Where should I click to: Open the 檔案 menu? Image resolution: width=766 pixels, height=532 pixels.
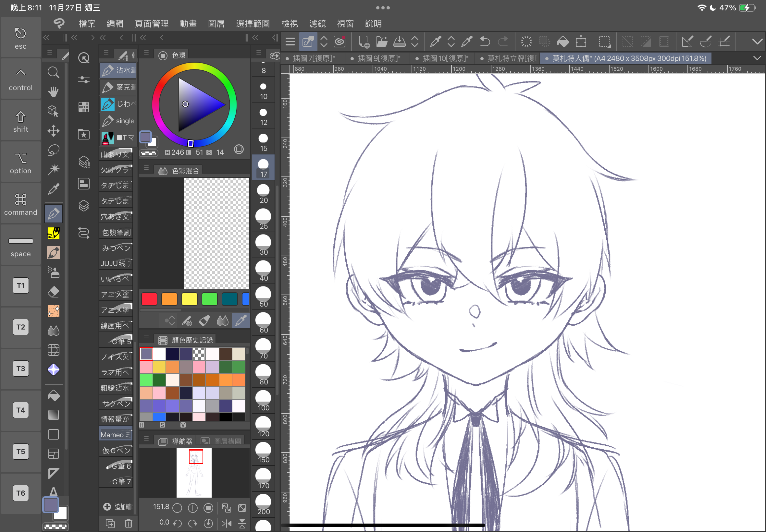pyautogui.click(x=87, y=24)
